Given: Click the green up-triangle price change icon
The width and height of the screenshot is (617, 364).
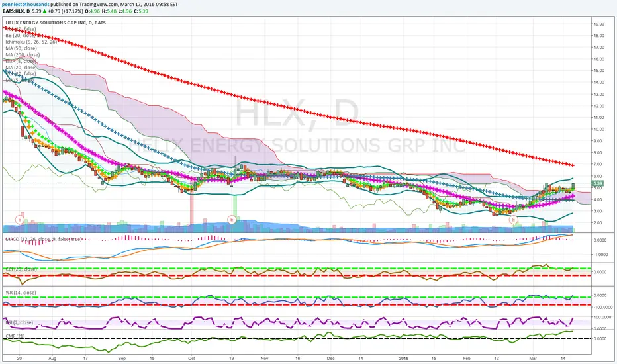Looking at the screenshot, I should click(x=45, y=11).
